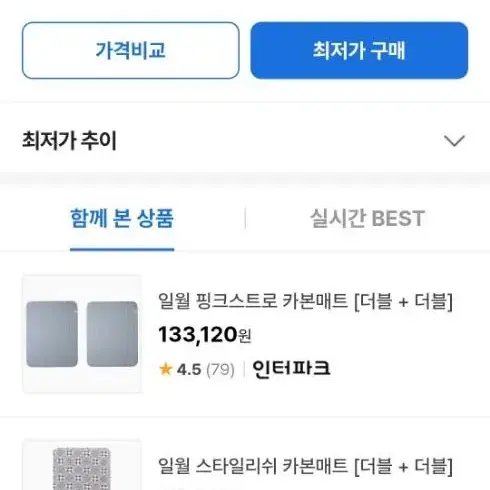The width and height of the screenshot is (490, 490).
Task: Click [더블 + 더블] on the 스타일리쉬 listing
Action: [x=403, y=466]
